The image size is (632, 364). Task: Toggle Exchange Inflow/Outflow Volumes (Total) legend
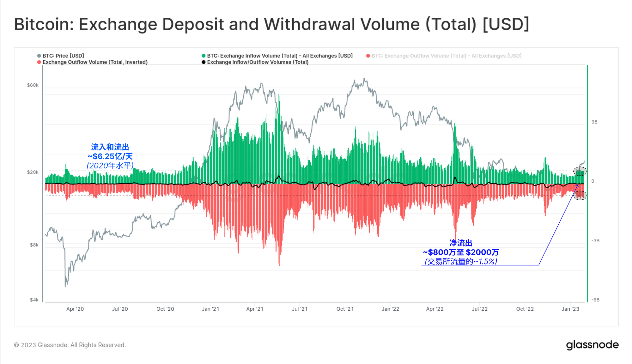(x=258, y=62)
